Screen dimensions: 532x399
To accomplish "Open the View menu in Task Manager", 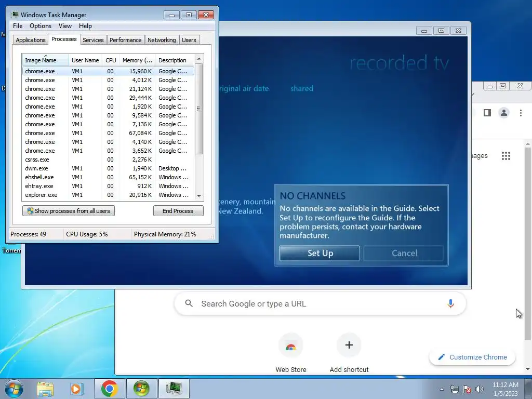I will (x=65, y=26).
